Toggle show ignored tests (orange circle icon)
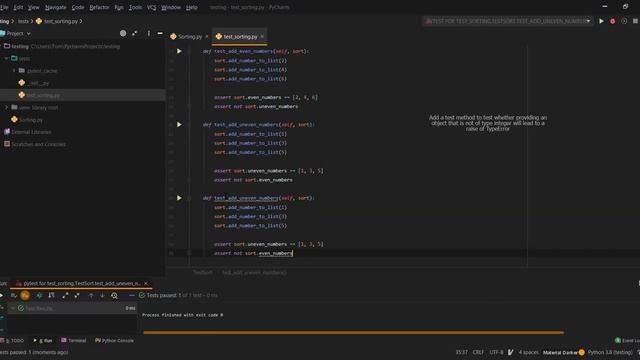Viewport: 640px width, 360px height. [25, 295]
